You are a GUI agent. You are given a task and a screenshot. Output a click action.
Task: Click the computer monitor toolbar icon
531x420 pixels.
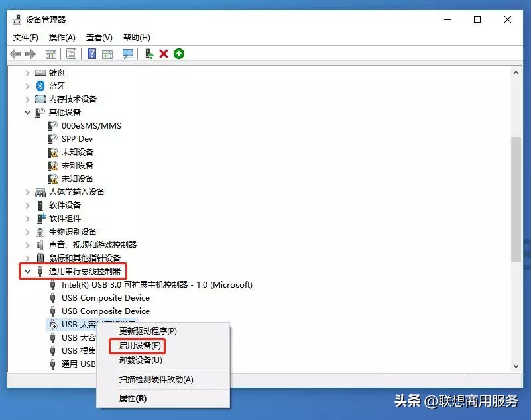tap(128, 54)
